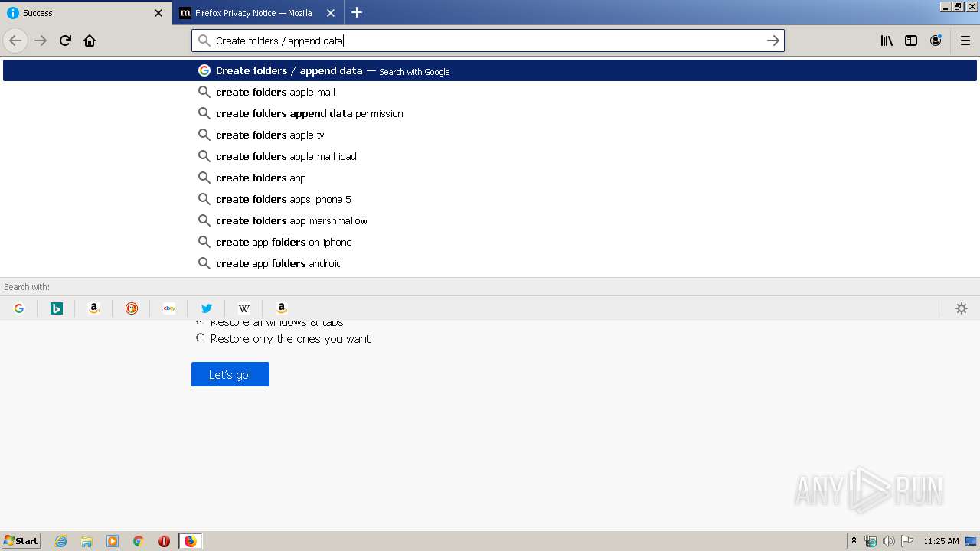Click the go arrow in the address bar
Screen dimensions: 980x551
coord(773,41)
